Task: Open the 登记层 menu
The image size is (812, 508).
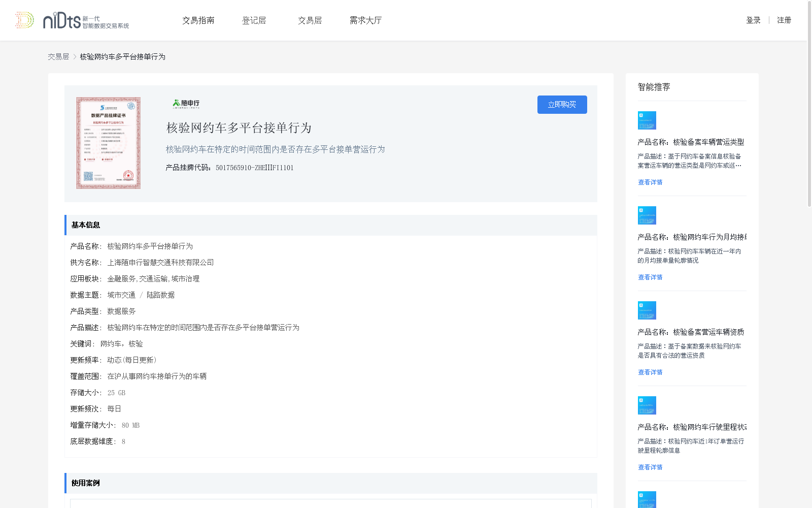Action: pos(254,20)
